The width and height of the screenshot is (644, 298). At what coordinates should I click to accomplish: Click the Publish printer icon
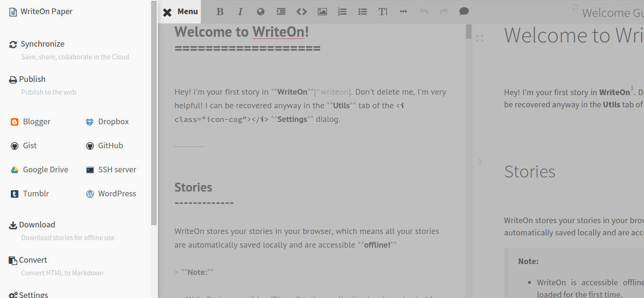click(x=13, y=80)
